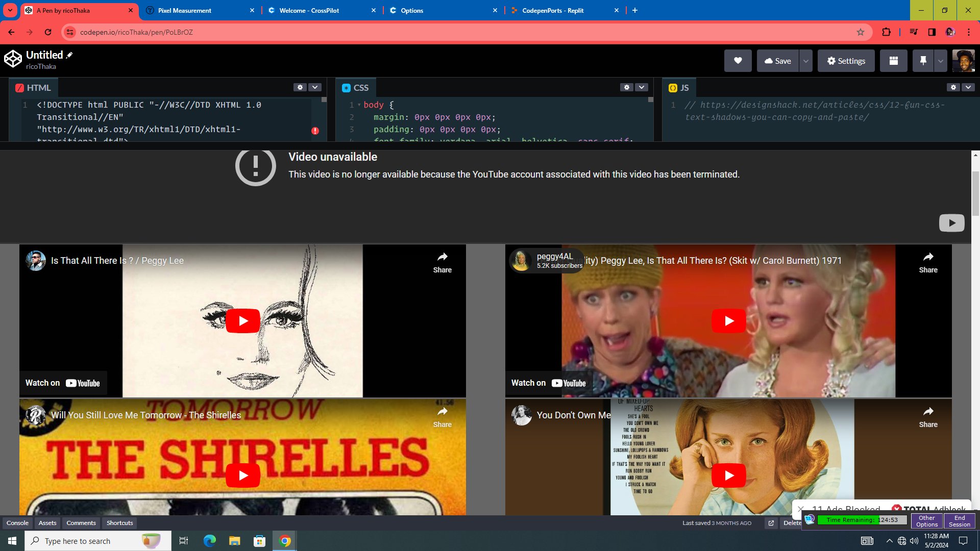Screen dimensions: 980x551
Task: Bookmark this page star icon
Action: click(861, 32)
